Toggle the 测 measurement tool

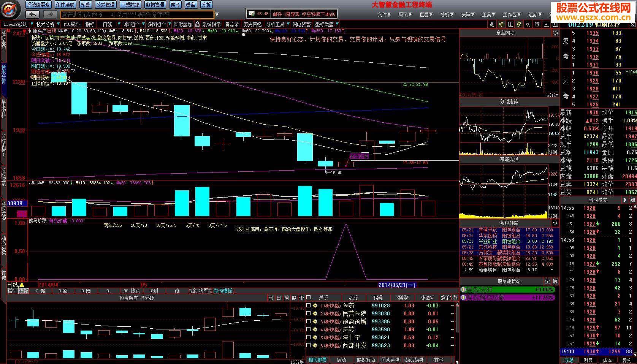point(492,24)
